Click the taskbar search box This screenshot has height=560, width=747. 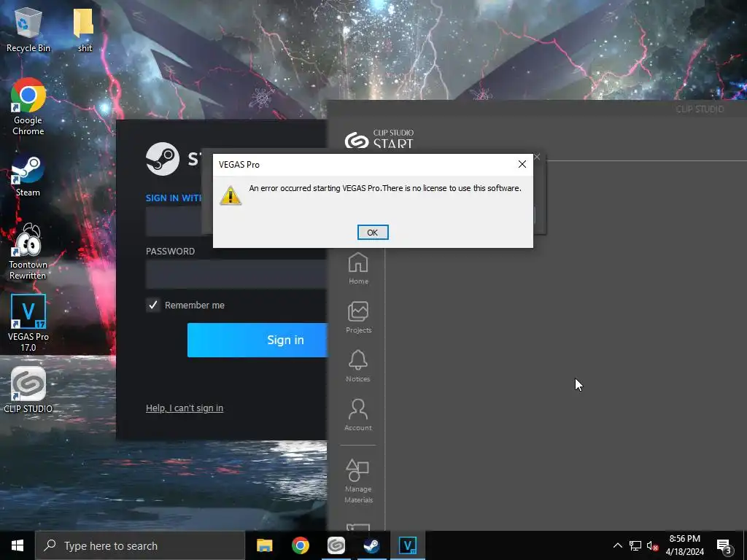pyautogui.click(x=140, y=545)
